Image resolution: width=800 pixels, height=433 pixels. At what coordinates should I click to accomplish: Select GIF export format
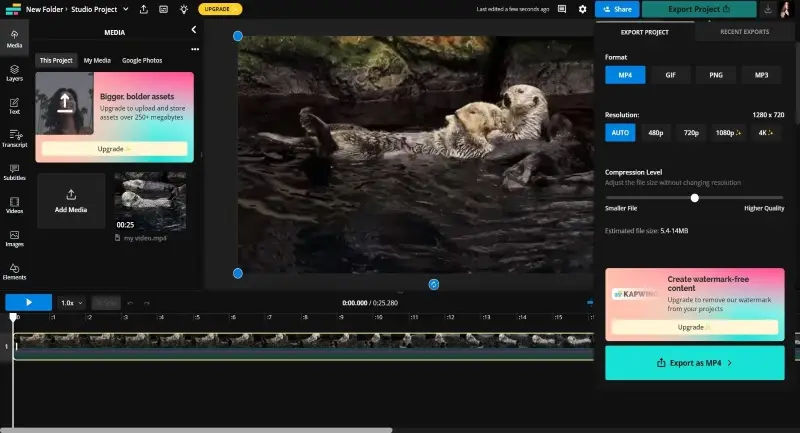(x=670, y=75)
